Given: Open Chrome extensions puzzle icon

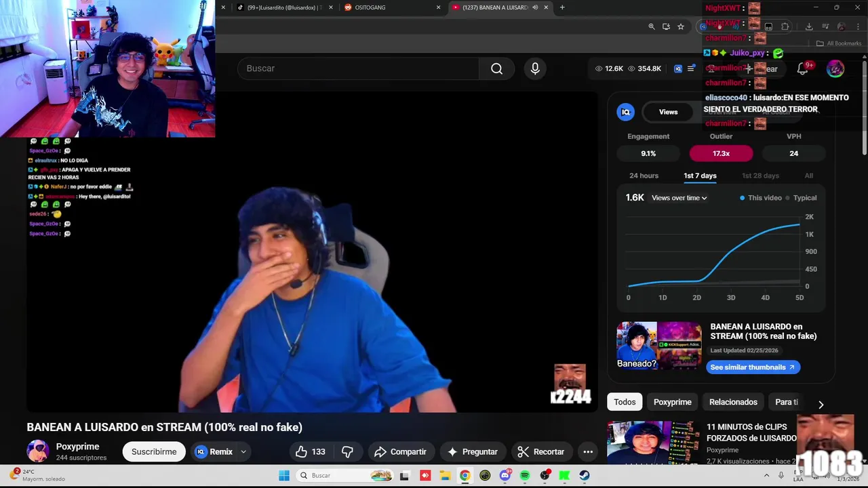Looking at the screenshot, I should pos(785,26).
